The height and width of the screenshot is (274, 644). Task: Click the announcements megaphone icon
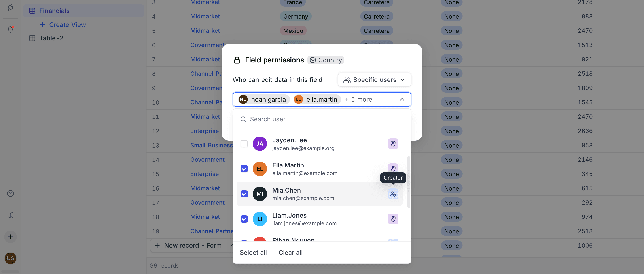(11, 215)
